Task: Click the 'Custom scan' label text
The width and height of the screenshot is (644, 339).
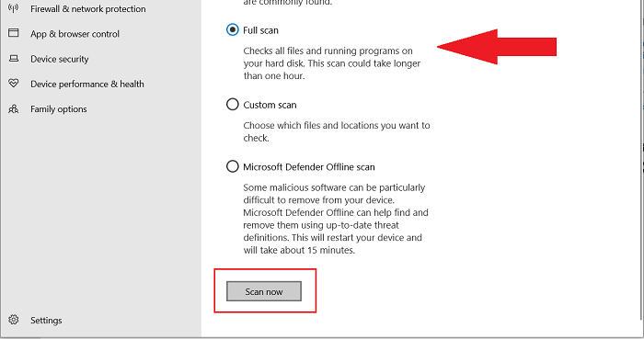Action: (x=270, y=105)
